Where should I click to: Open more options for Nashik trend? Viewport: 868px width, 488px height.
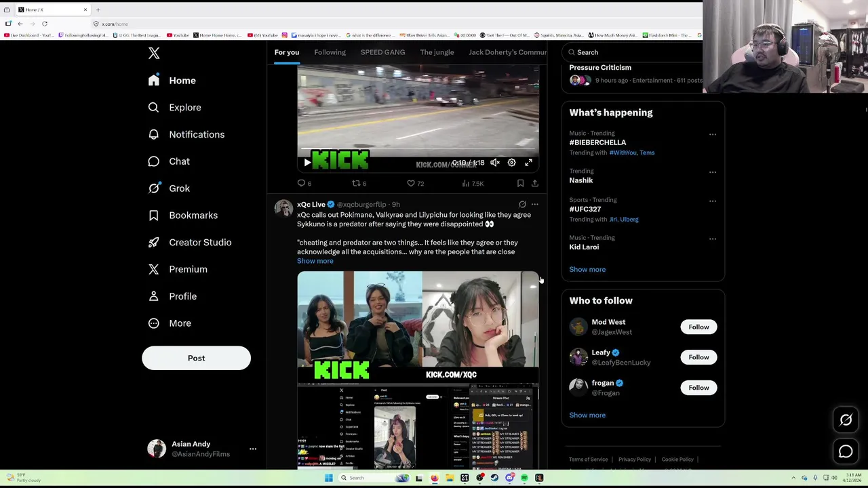(x=713, y=172)
